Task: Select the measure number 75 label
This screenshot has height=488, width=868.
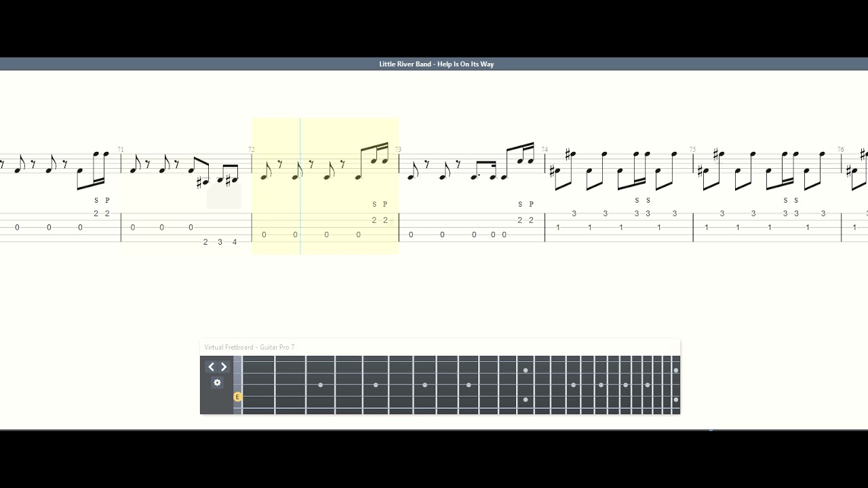Action: point(692,150)
